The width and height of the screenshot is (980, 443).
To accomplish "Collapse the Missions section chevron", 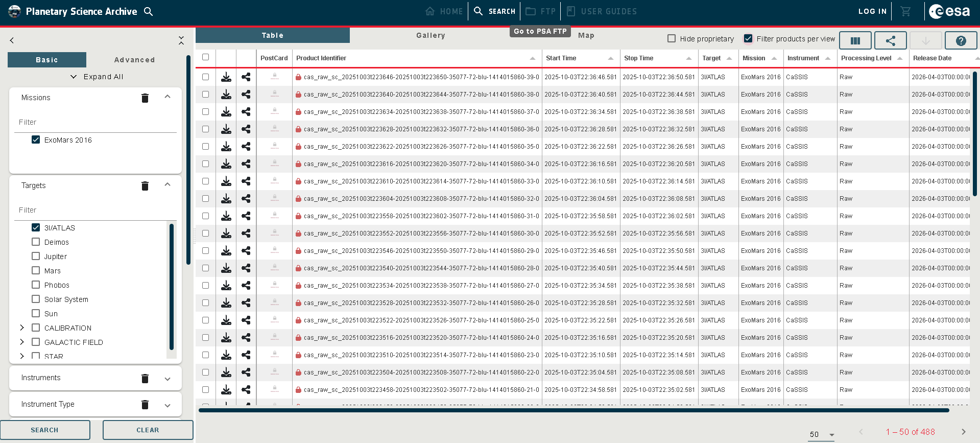I will point(168,97).
